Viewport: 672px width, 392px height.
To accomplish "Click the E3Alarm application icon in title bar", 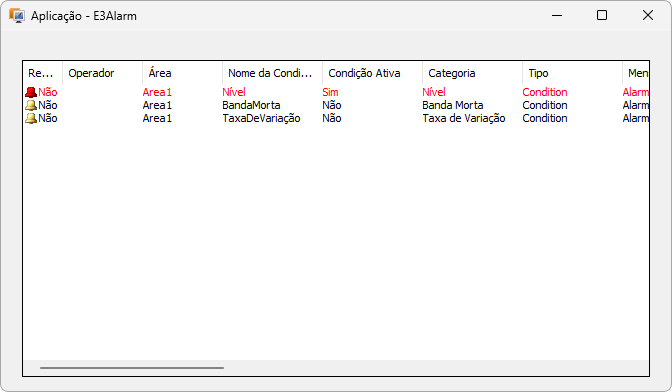I will [17, 16].
